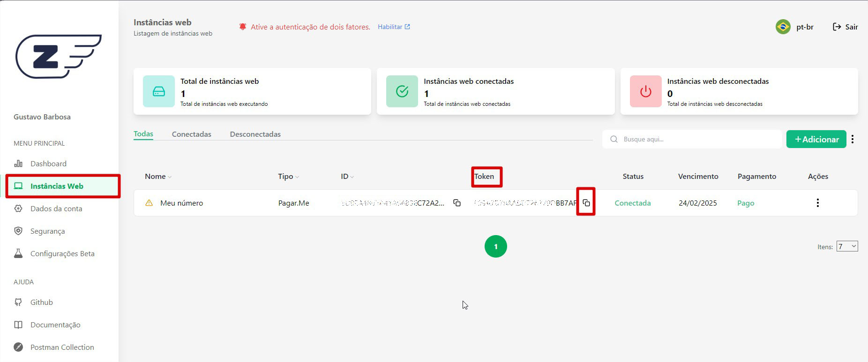Click the disconnected instances power icon

point(646,91)
